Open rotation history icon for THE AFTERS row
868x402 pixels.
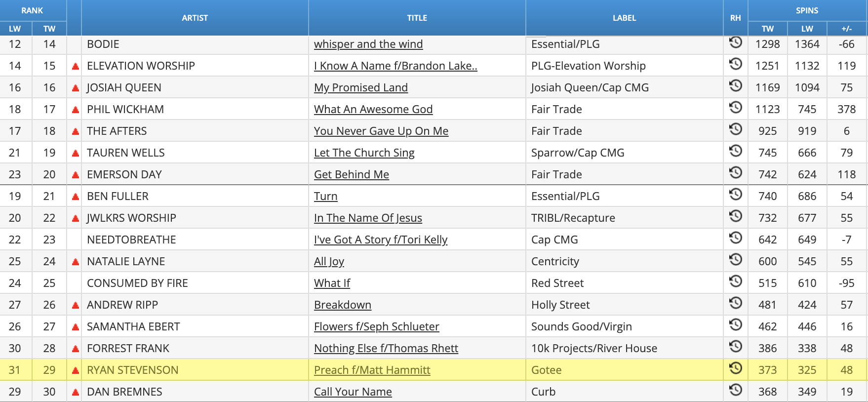(736, 129)
